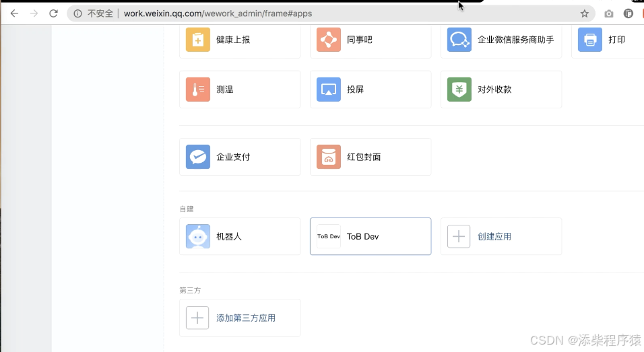The width and height of the screenshot is (644, 352).
Task: Click the 打印 printer icon
Action: click(x=590, y=40)
